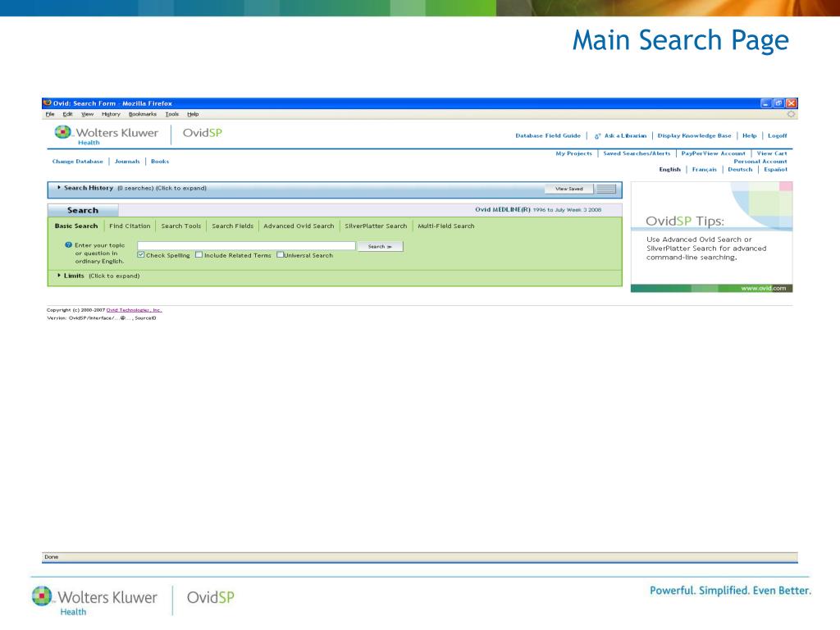Viewport: 840px width, 630px height.
Task: Click the View Saved button
Action: coord(569,189)
